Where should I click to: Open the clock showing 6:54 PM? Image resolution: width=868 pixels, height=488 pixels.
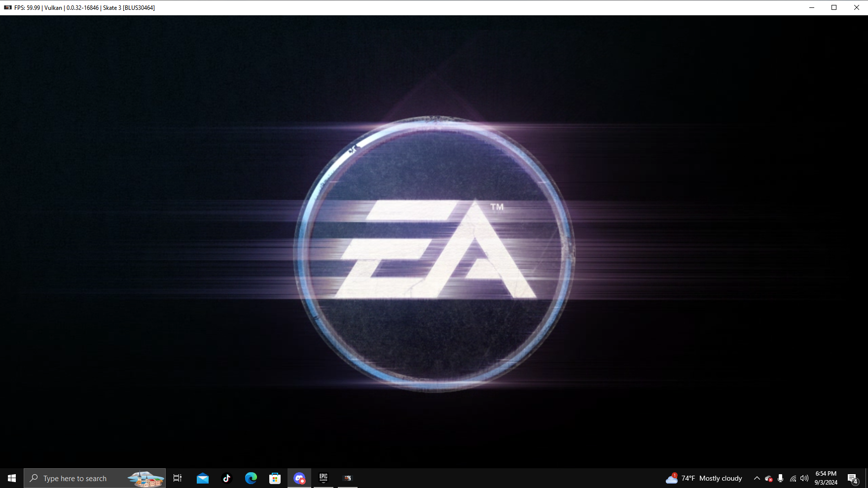coord(826,478)
